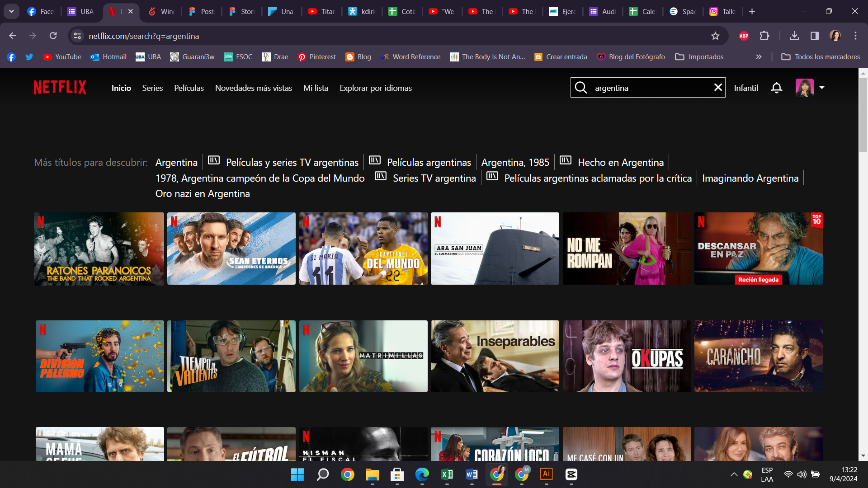Open the 'Oro nazi en Argentina' suggestion

tap(203, 194)
